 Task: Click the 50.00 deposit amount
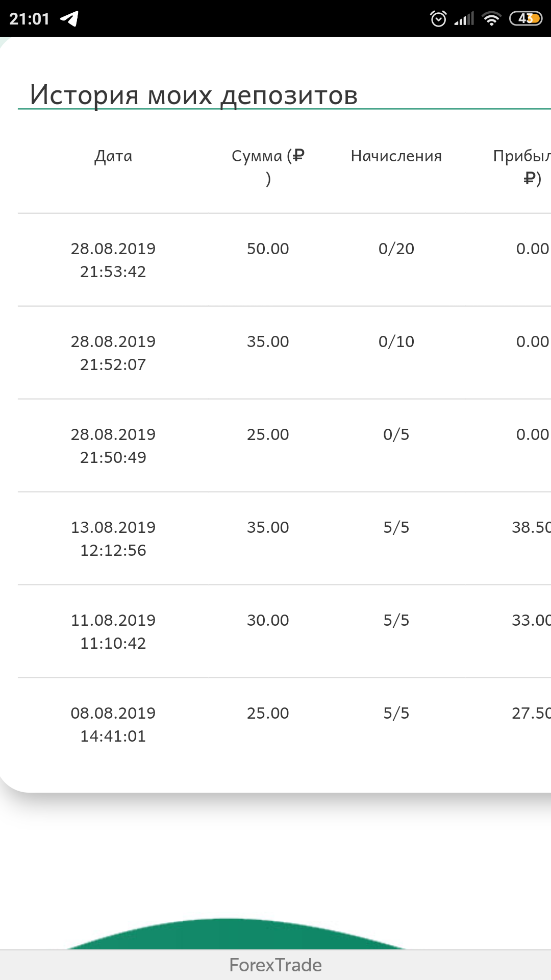coord(268,249)
